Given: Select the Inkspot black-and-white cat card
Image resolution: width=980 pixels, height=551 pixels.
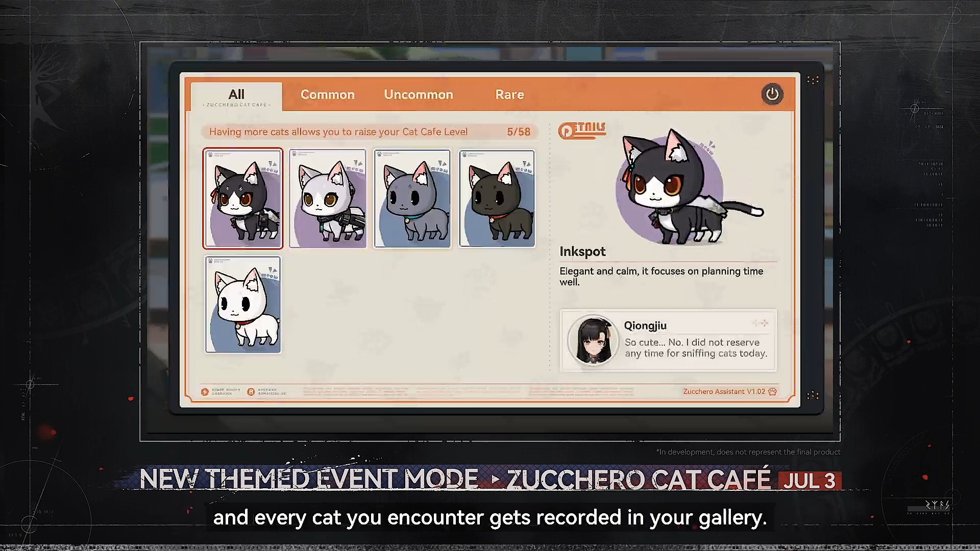Looking at the screenshot, I should coord(242,198).
